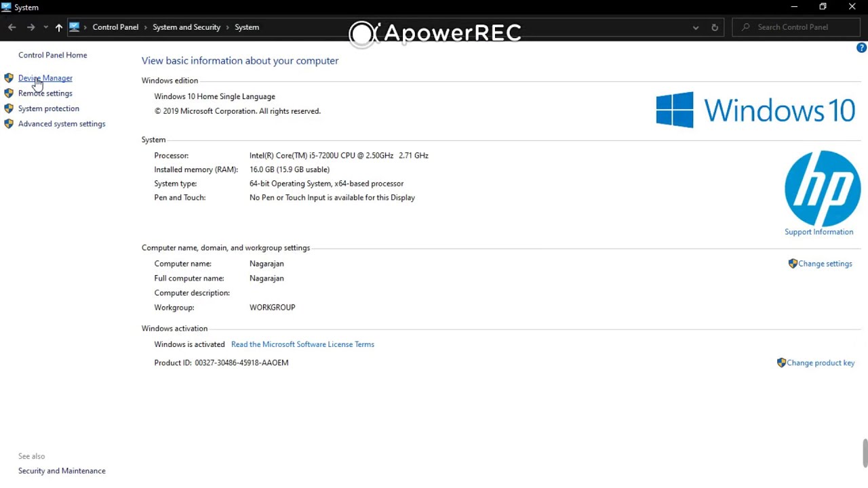Open the recent locations dropdown arrow
The width and height of the screenshot is (868, 488).
click(x=45, y=27)
